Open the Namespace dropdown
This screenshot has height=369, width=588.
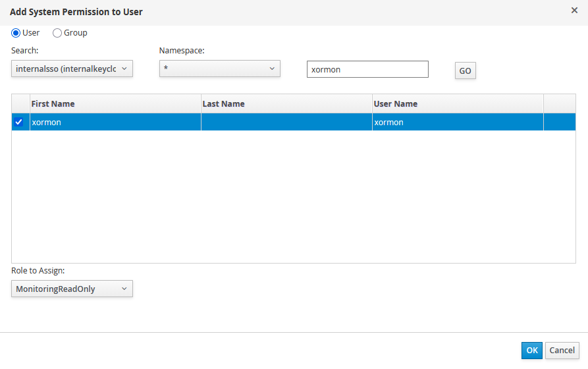[x=220, y=69]
